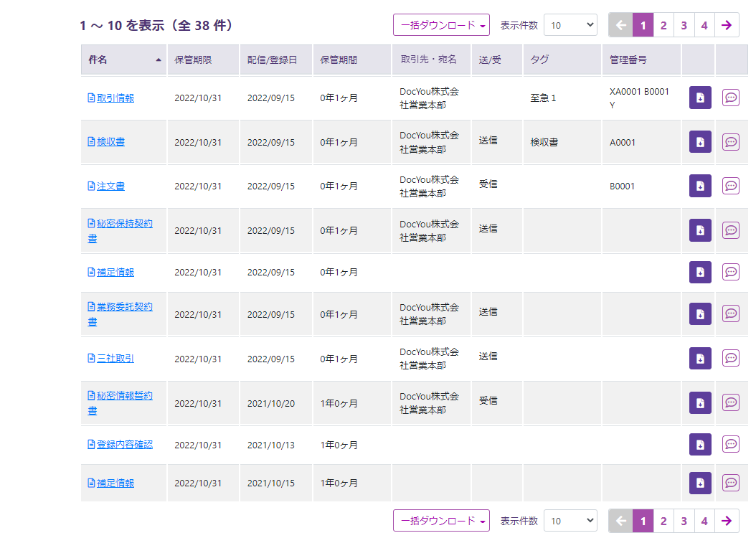Open the bottom 表示件数 select box

coord(570,521)
